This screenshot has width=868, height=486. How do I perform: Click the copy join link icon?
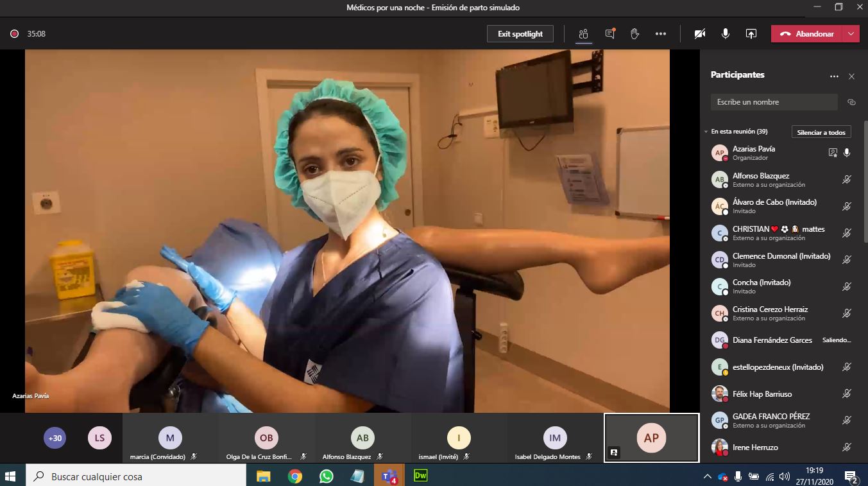[x=851, y=102]
